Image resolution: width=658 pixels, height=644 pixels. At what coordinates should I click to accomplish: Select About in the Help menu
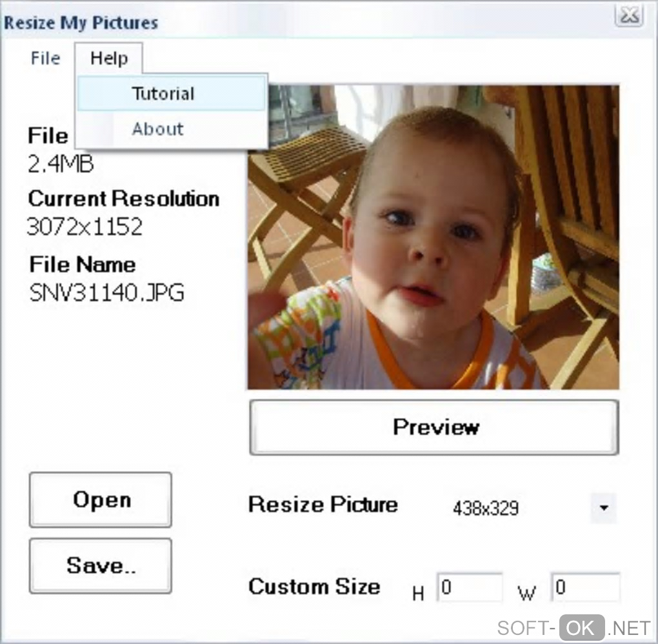(x=172, y=129)
